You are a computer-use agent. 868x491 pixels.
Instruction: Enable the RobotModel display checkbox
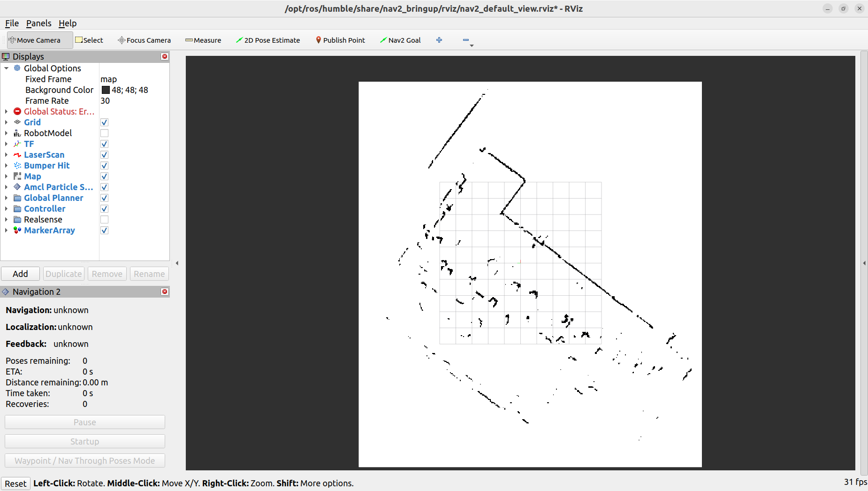click(104, 133)
